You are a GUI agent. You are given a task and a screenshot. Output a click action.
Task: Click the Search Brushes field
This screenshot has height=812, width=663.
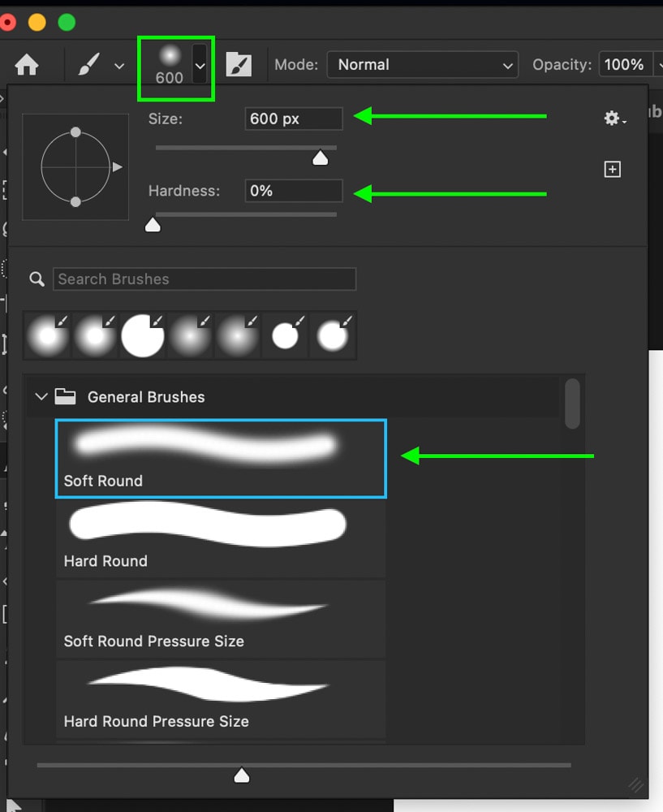click(x=204, y=279)
